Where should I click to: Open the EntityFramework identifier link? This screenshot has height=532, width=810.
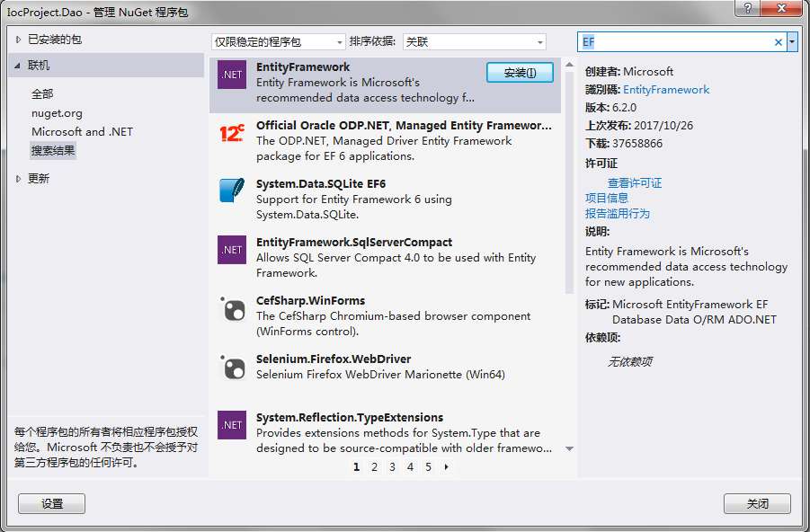click(x=666, y=90)
